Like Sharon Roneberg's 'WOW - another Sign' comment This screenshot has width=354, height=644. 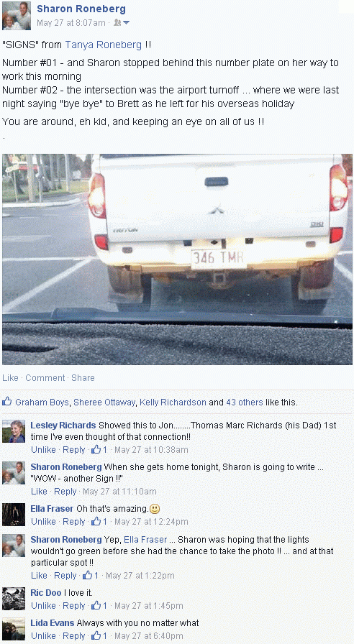[39, 491]
